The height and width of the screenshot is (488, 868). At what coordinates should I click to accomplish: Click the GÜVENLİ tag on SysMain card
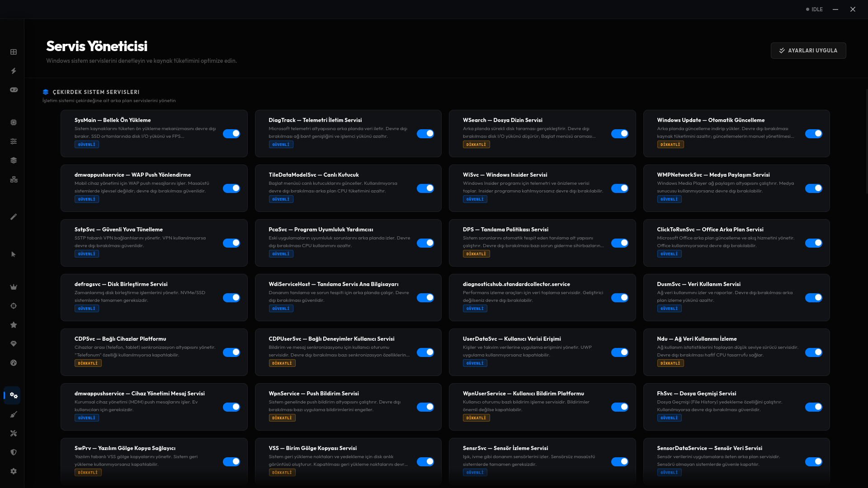87,145
